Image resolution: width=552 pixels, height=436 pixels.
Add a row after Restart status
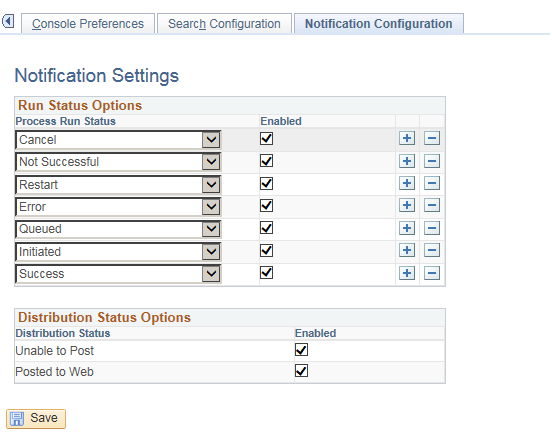[x=407, y=183]
